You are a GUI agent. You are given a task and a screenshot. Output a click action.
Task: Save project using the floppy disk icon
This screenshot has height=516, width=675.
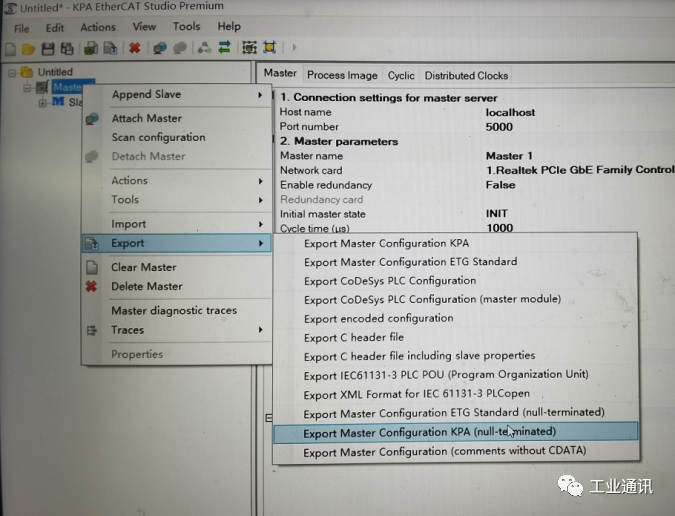coord(48,49)
